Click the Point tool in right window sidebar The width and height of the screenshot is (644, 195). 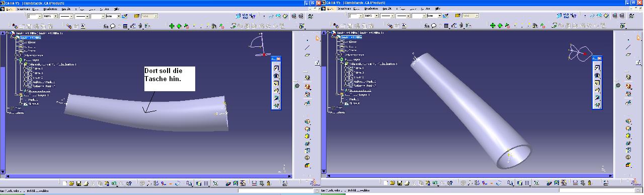(628, 40)
